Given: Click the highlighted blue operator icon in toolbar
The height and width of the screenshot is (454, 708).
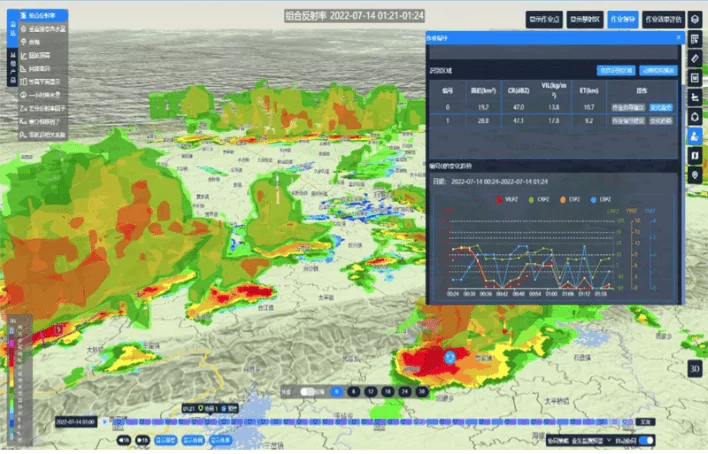Looking at the screenshot, I should point(695,136).
